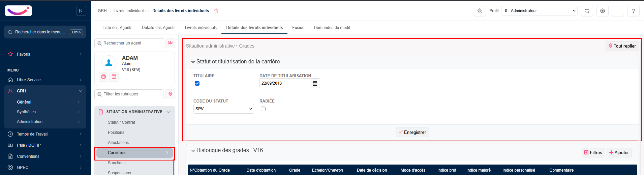This screenshot has height=175, width=644.
Task: Open the Positions rubric
Action: (116, 133)
